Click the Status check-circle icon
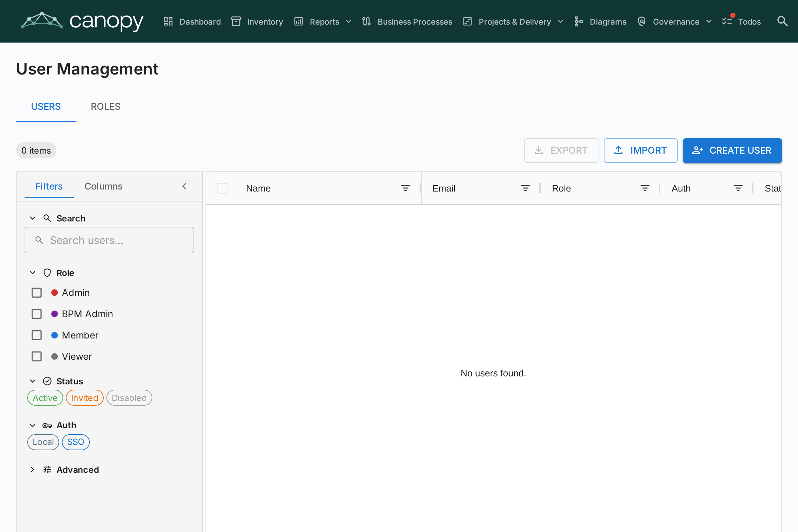 [x=47, y=381]
